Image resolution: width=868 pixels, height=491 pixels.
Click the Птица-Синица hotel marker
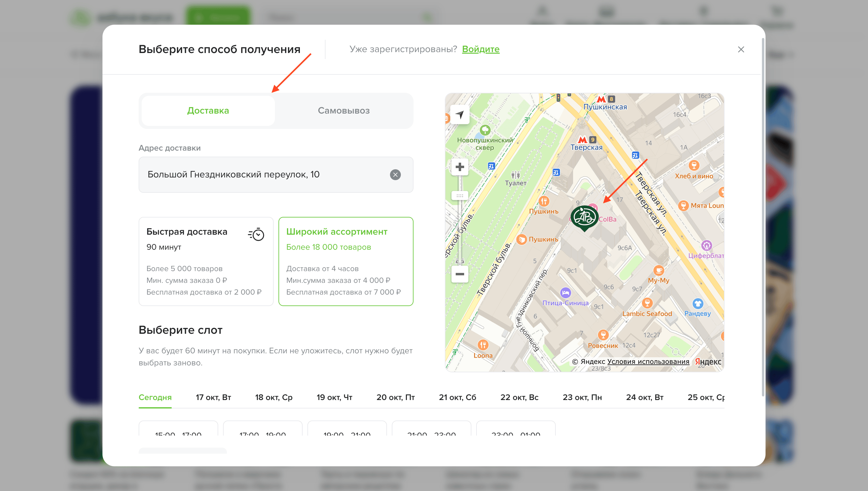point(565,292)
